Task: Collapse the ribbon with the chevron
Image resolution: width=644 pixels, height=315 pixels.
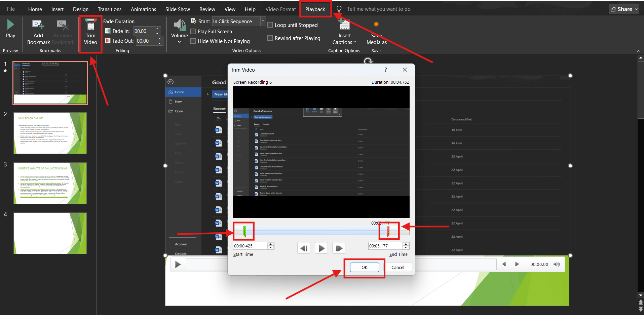Action: tap(639, 51)
